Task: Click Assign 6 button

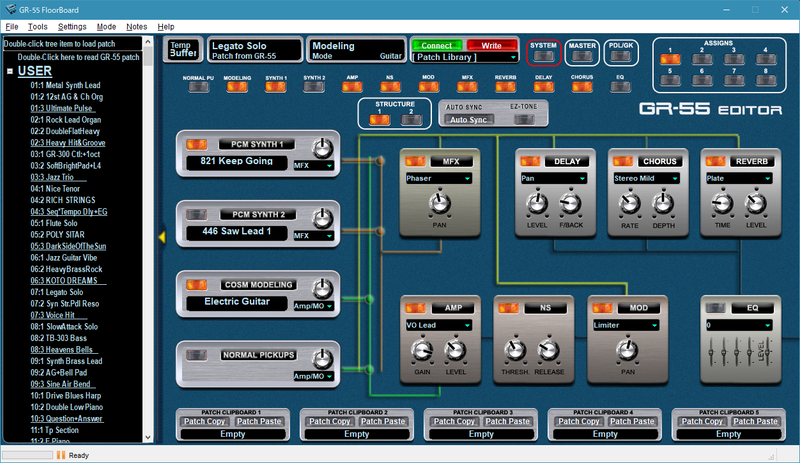Action: [702, 80]
